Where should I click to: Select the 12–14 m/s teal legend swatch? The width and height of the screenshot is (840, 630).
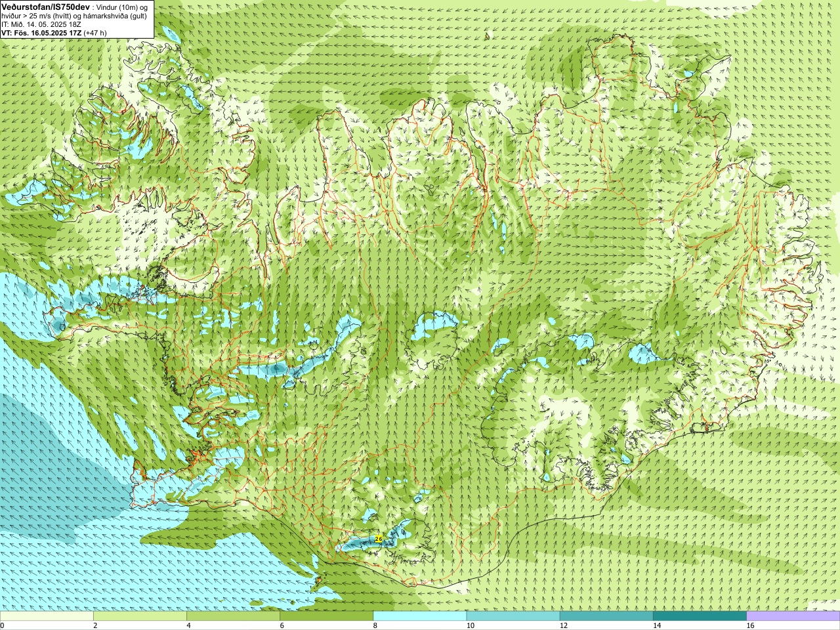606,616
